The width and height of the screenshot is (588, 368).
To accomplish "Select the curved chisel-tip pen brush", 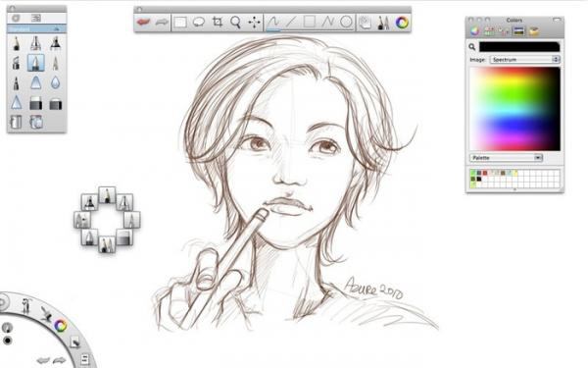I will coord(16,63).
